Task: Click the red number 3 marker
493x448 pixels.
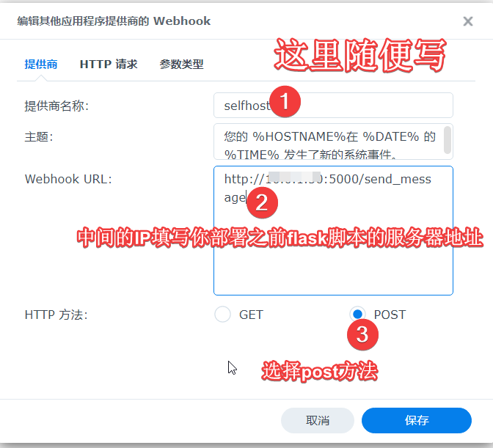Action: 362,334
